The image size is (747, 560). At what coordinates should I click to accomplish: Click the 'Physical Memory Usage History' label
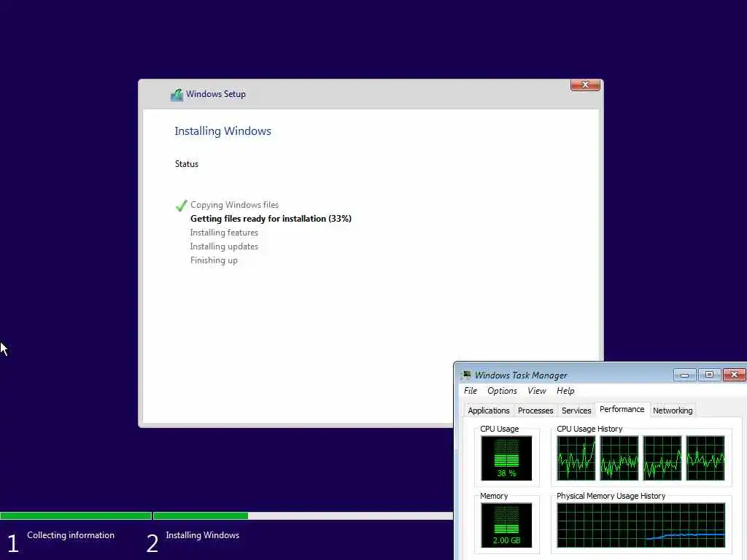611,496
